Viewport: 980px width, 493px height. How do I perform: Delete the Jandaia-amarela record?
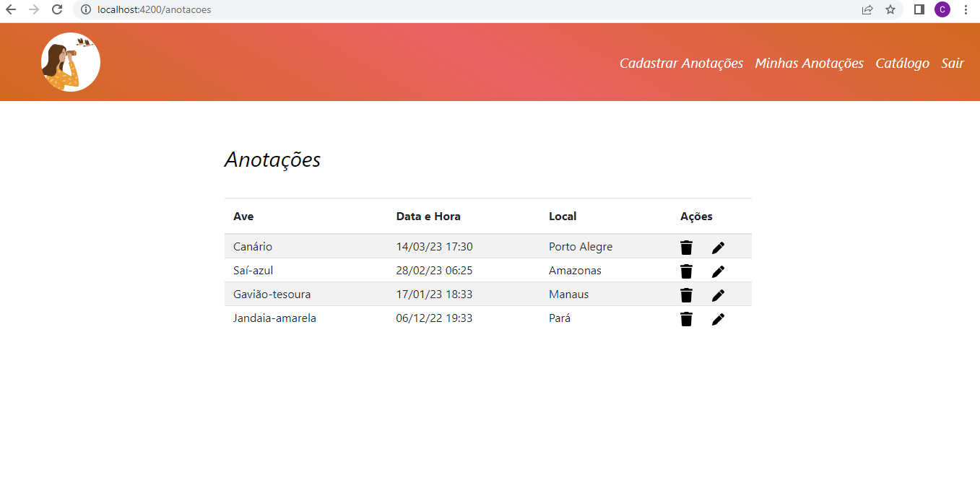685,318
